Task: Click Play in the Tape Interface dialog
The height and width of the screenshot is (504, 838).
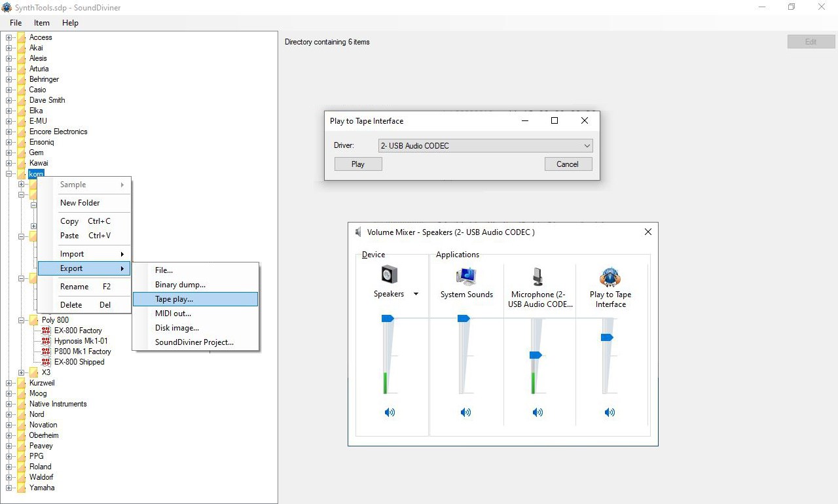Action: tap(358, 164)
